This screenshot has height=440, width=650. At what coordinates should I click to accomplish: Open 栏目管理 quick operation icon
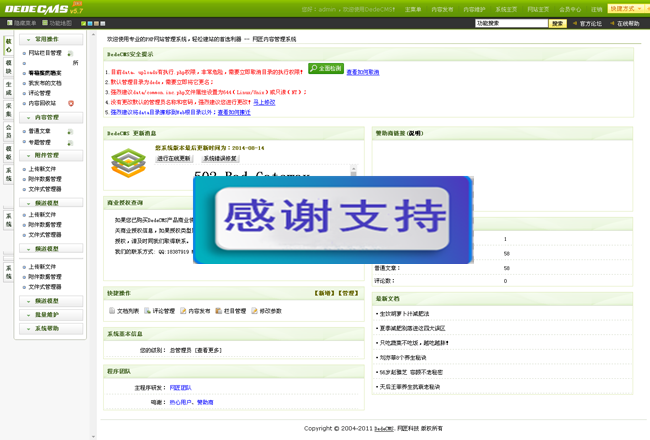218,311
